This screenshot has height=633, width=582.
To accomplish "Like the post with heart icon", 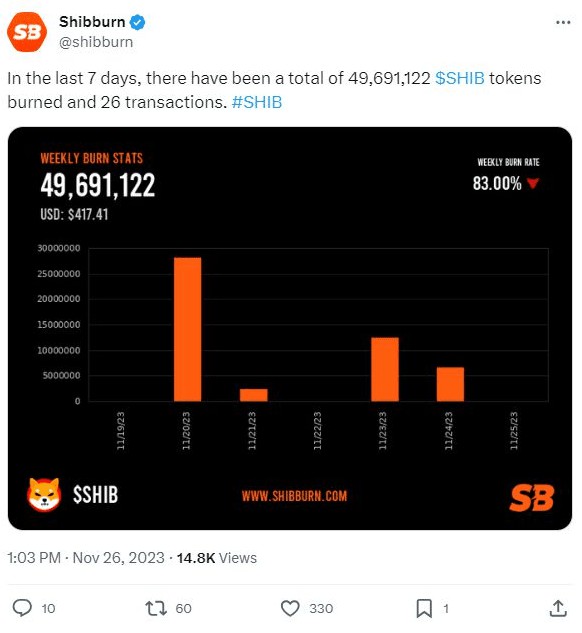I will pos(290,608).
